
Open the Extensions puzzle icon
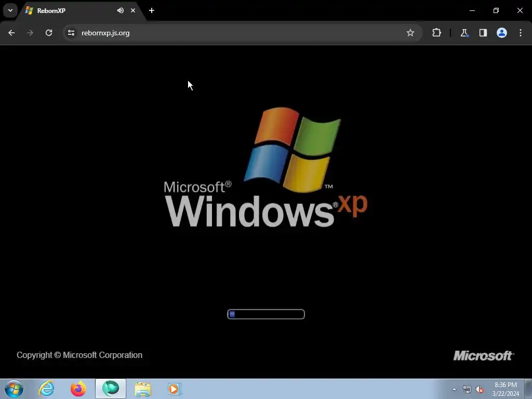436,33
